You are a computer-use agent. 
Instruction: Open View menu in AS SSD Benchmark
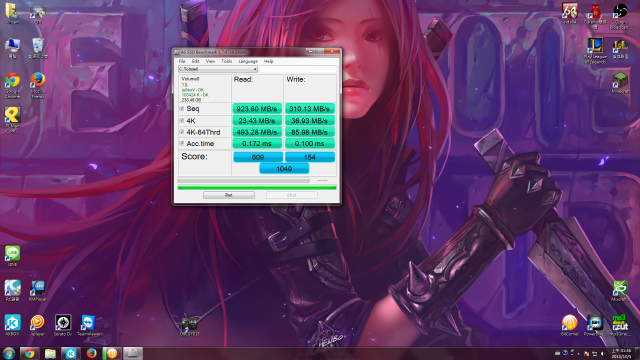210,61
